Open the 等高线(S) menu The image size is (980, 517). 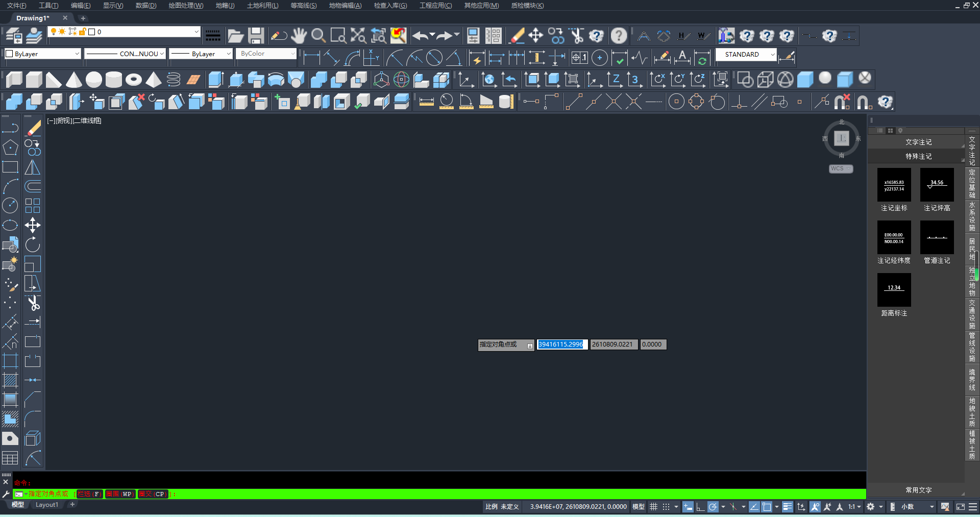pos(304,6)
